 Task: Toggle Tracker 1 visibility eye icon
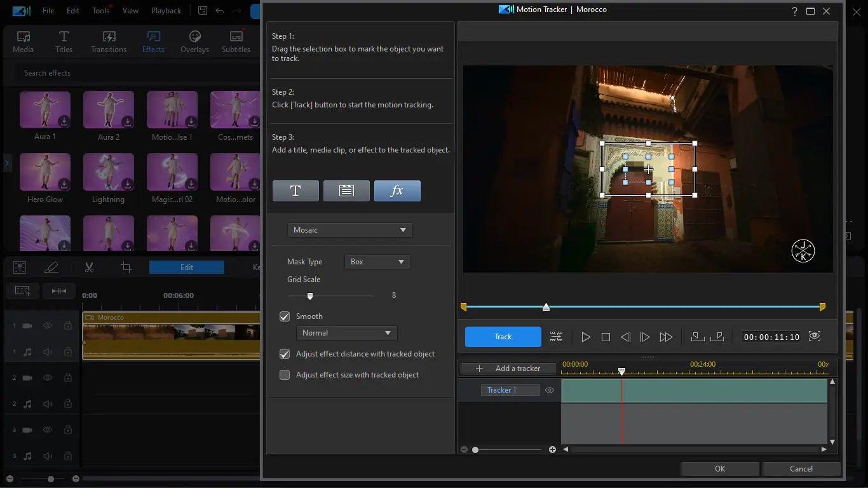tap(550, 390)
